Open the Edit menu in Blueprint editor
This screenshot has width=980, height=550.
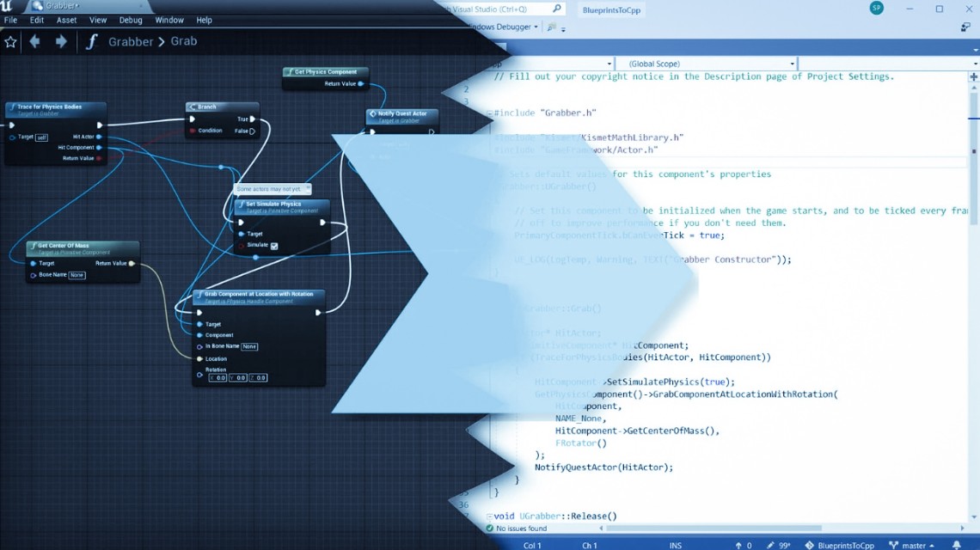click(37, 20)
